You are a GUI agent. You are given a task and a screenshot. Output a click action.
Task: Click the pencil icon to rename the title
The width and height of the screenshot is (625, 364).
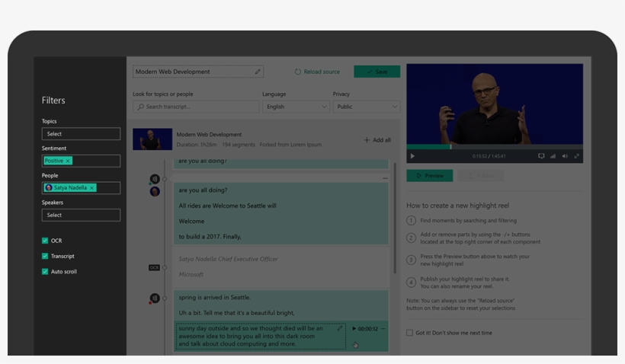coord(258,72)
